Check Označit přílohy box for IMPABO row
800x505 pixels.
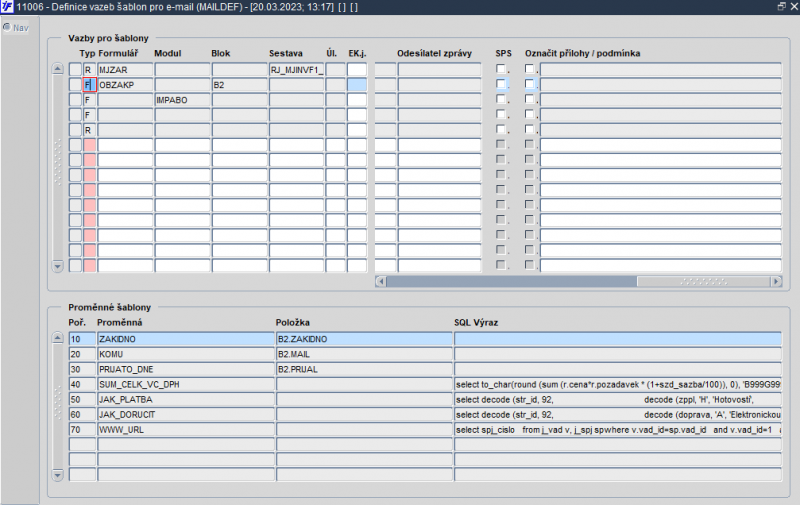pos(530,100)
